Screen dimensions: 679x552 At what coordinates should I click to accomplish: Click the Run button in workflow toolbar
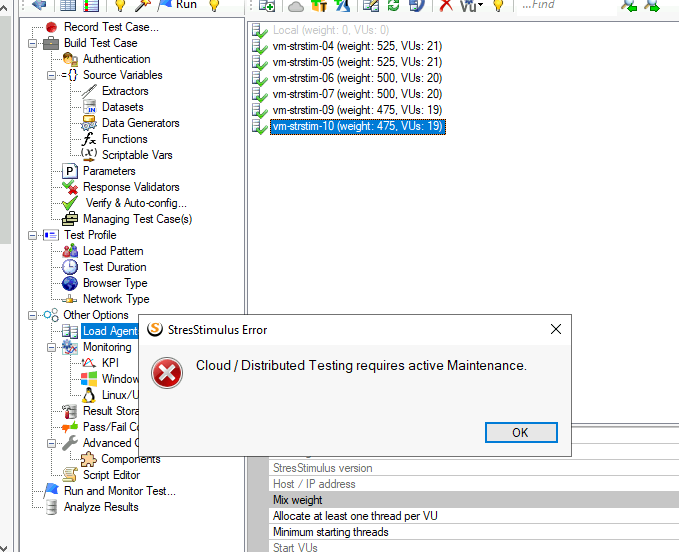pos(178,5)
